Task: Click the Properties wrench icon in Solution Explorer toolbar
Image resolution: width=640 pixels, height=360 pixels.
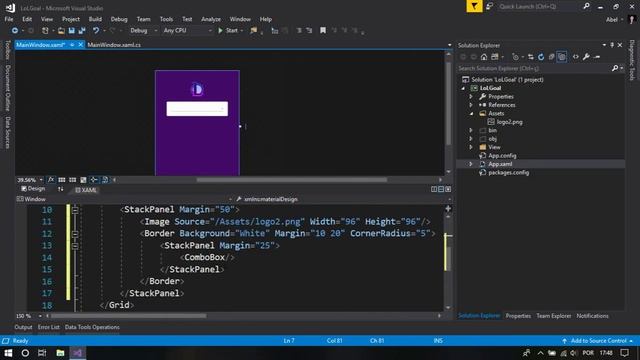Action: point(586,57)
